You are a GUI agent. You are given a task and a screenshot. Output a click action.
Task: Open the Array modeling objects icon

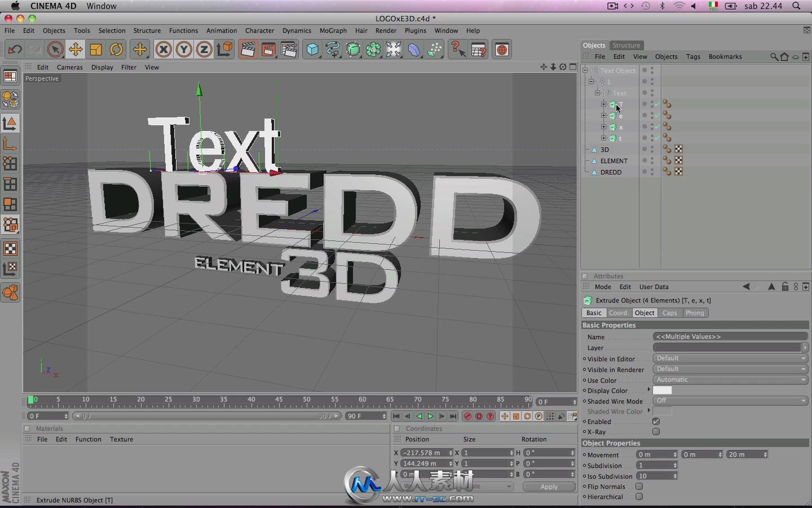[x=373, y=50]
